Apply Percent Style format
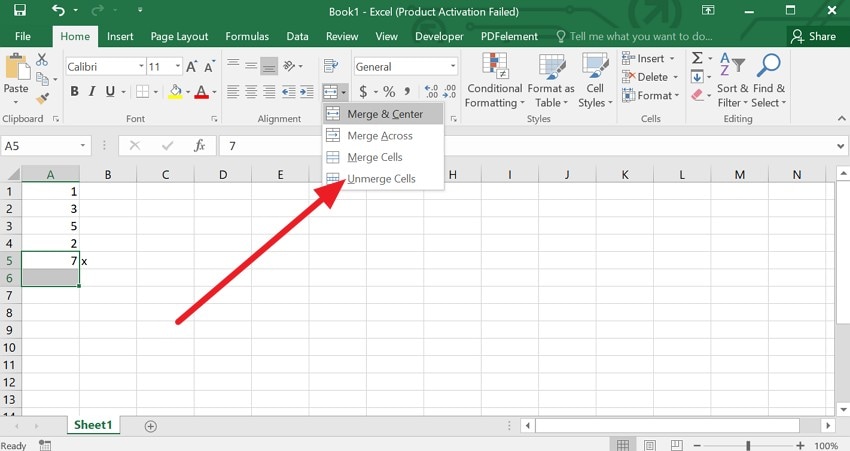 pos(389,92)
